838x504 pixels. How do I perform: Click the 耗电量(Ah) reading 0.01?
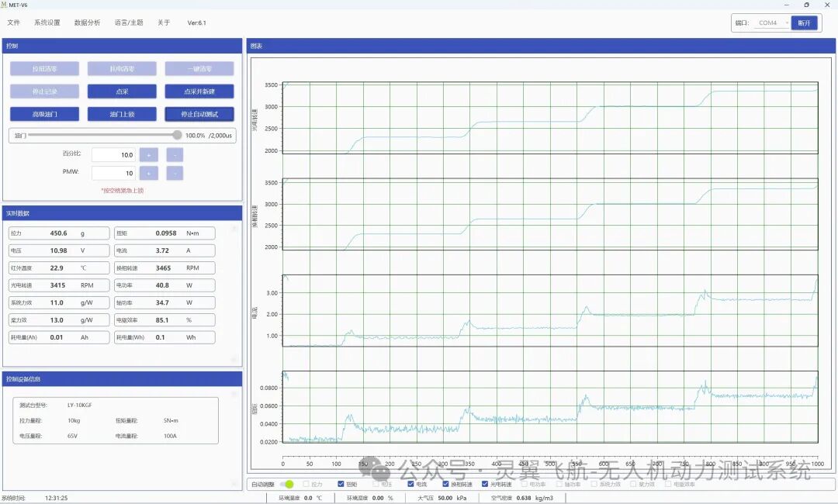pyautogui.click(x=56, y=337)
